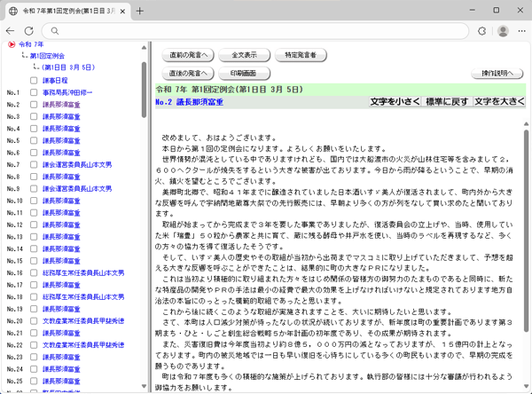Click the 全文表示 button
This screenshot has height=394, width=532.
[x=245, y=55]
